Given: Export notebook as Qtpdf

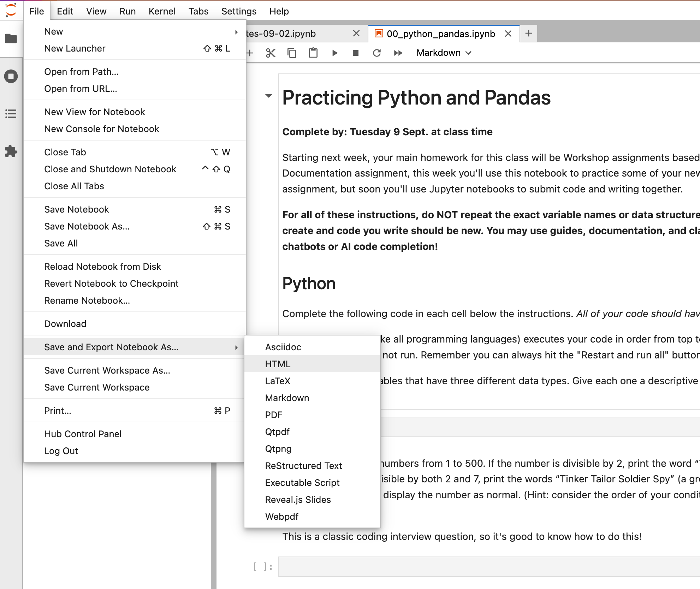Looking at the screenshot, I should coord(312,432).
